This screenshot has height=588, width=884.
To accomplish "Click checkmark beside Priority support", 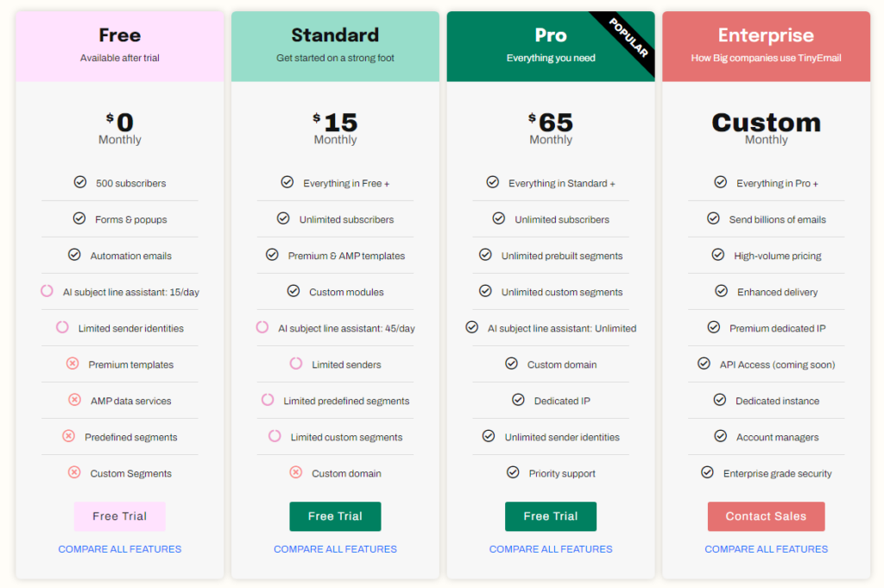I will coord(513,472).
